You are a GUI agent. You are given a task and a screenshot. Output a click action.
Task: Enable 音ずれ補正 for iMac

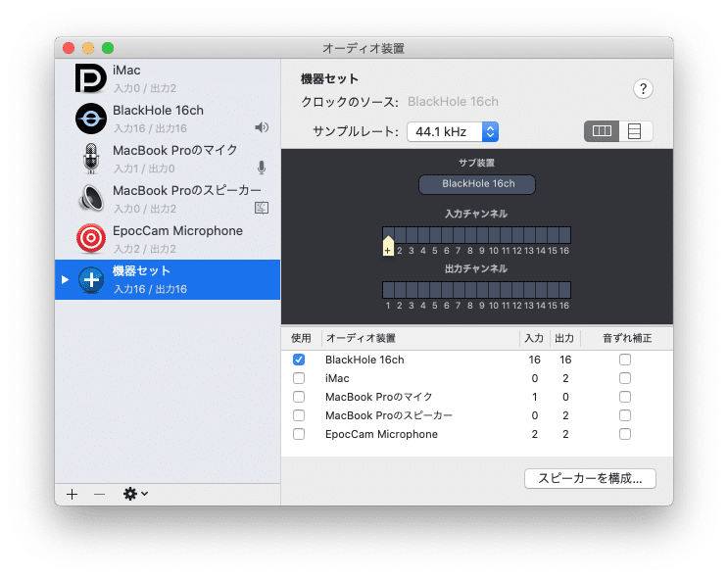(x=625, y=378)
